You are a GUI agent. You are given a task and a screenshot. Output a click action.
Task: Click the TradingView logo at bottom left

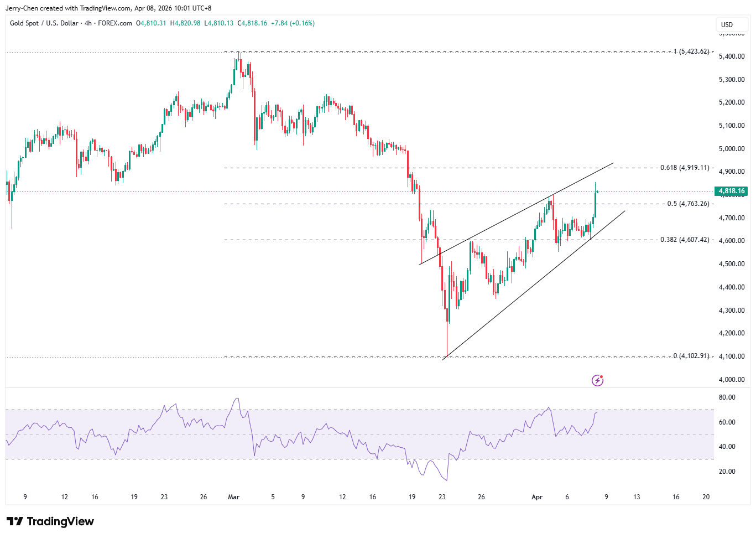point(50,521)
